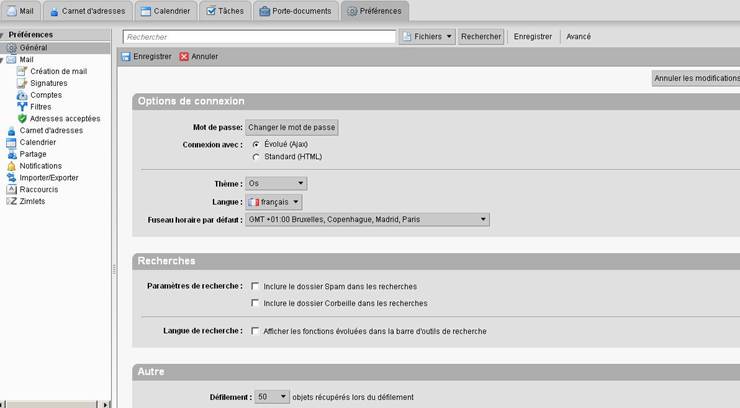Viewport: 740px width, 408px height.
Task: Click the Partage sharing icon
Action: (12, 154)
